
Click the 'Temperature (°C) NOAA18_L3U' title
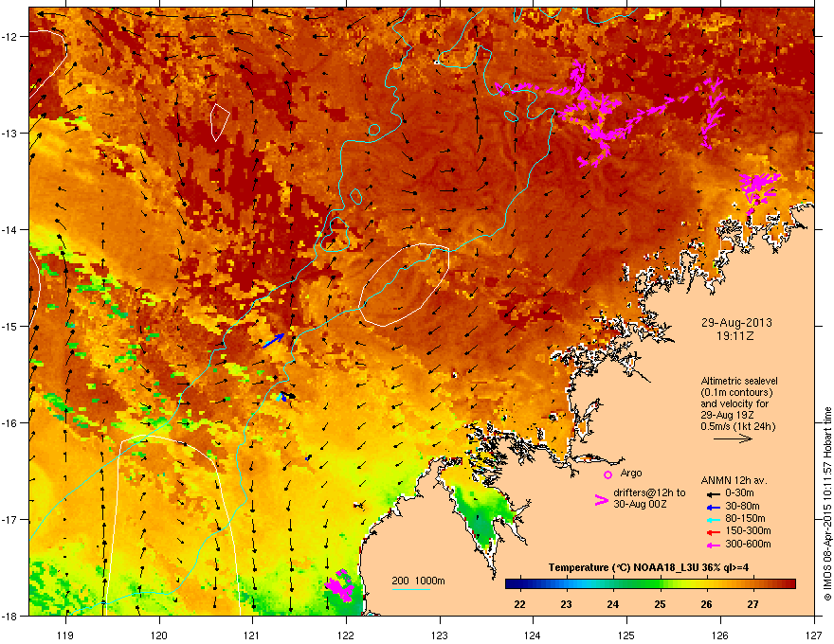[616, 567]
